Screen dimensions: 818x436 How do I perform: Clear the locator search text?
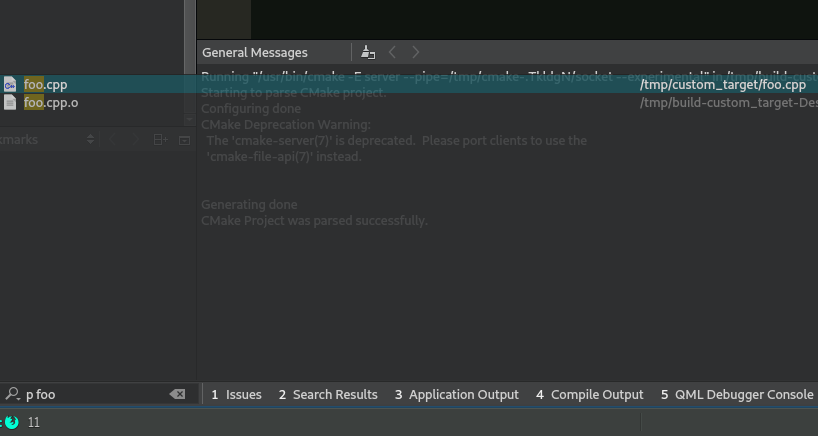(177, 394)
